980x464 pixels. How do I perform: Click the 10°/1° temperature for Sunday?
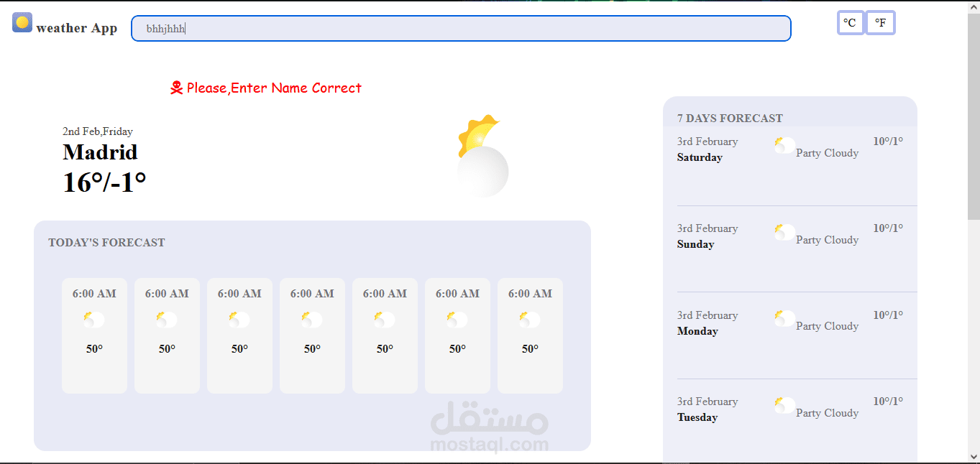[888, 228]
